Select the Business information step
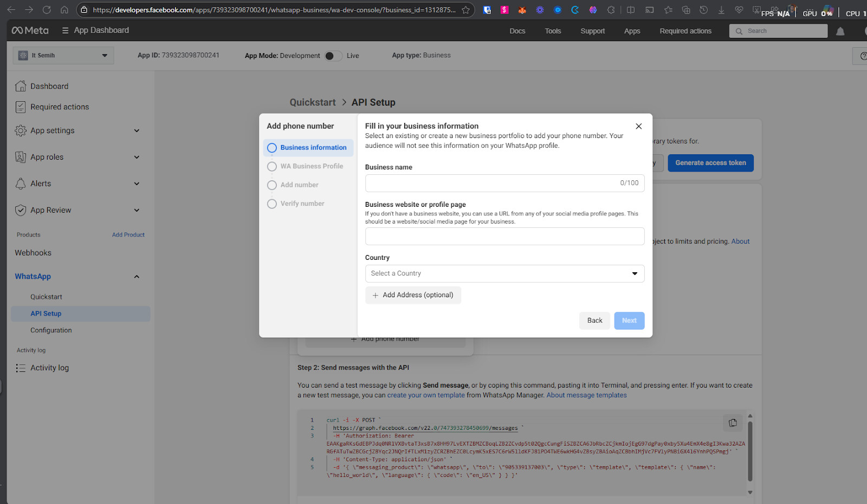 click(308, 148)
